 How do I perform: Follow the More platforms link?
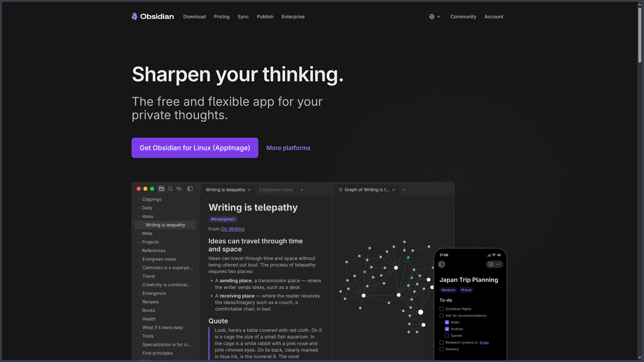[288, 148]
